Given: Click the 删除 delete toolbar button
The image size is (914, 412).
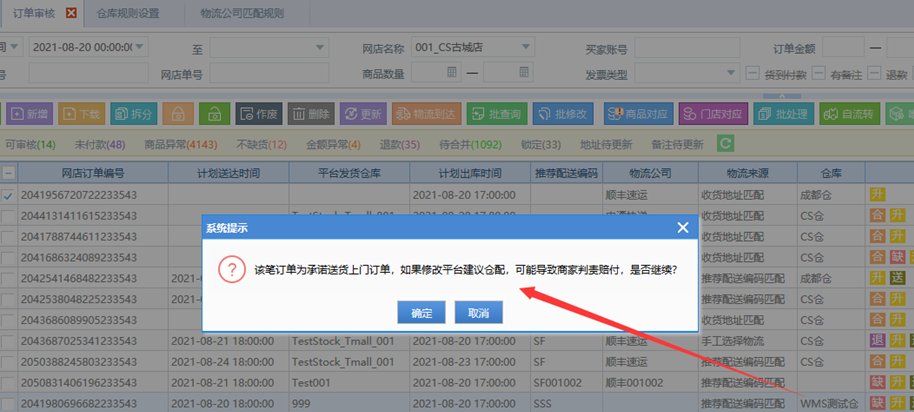Looking at the screenshot, I should pyautogui.click(x=311, y=114).
